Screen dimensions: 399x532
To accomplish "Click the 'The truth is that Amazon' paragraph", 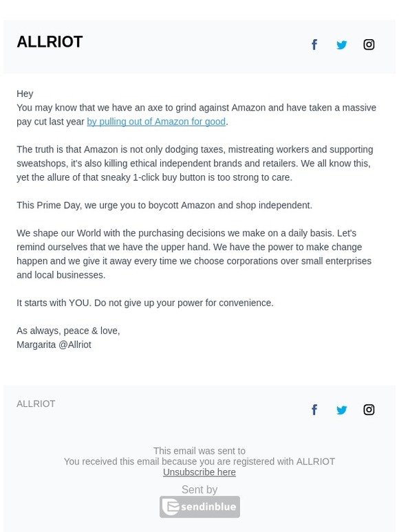I will 195,164.
